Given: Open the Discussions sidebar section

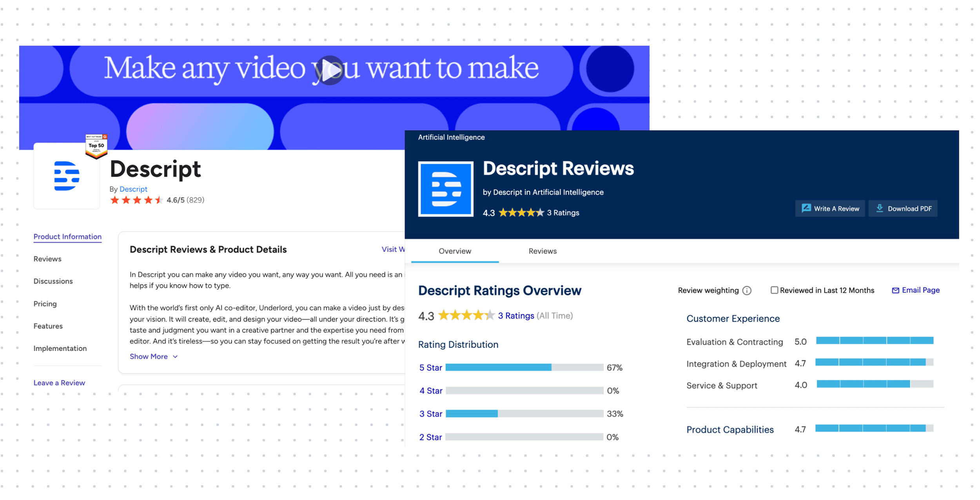Looking at the screenshot, I should coord(53,281).
